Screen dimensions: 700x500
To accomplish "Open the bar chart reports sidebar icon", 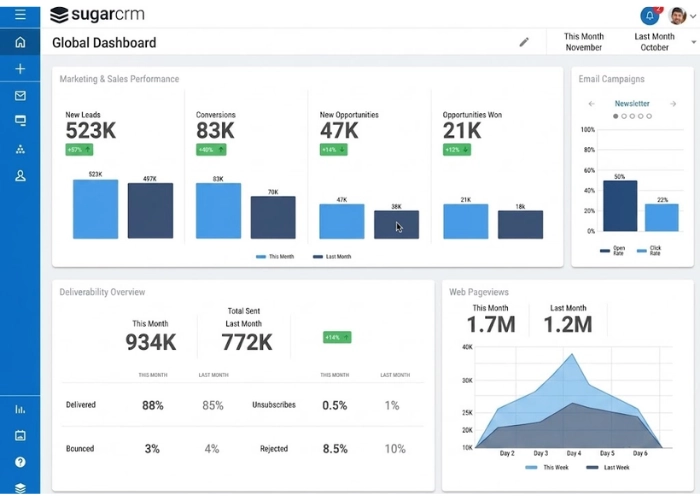I will [x=20, y=409].
